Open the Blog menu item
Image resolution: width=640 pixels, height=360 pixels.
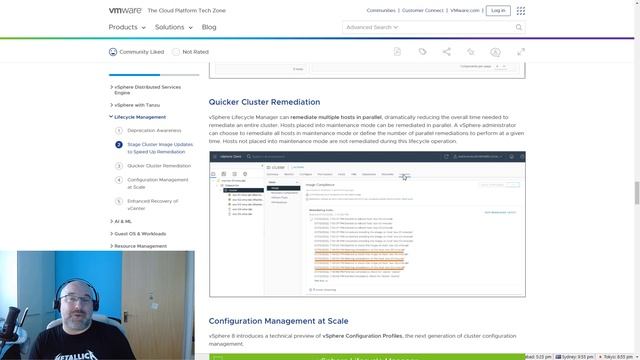tap(209, 27)
